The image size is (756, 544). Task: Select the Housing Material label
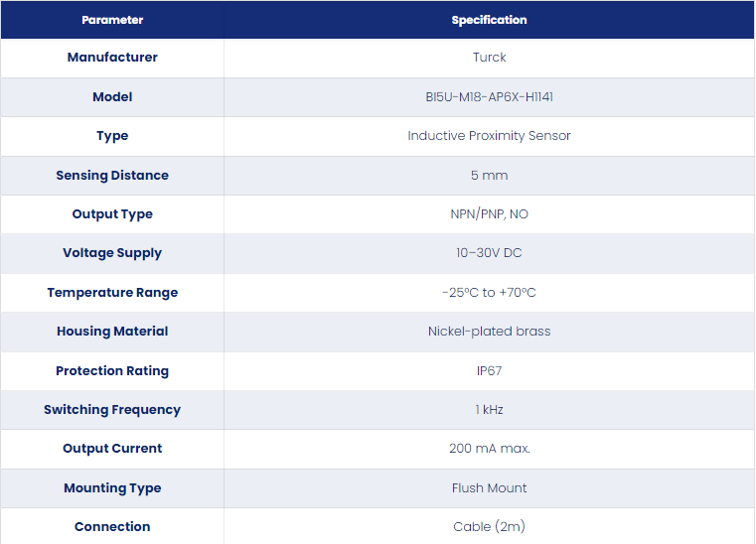pos(112,331)
